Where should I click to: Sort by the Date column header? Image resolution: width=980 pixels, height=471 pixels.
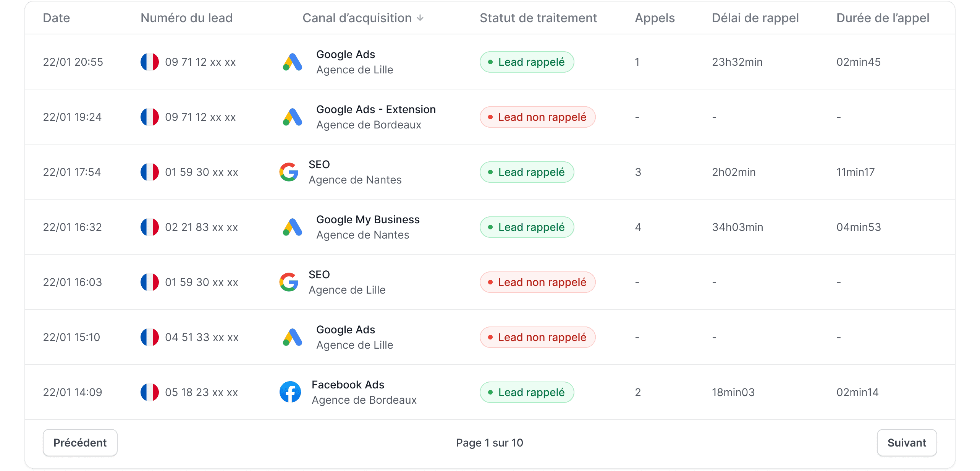[x=56, y=18]
